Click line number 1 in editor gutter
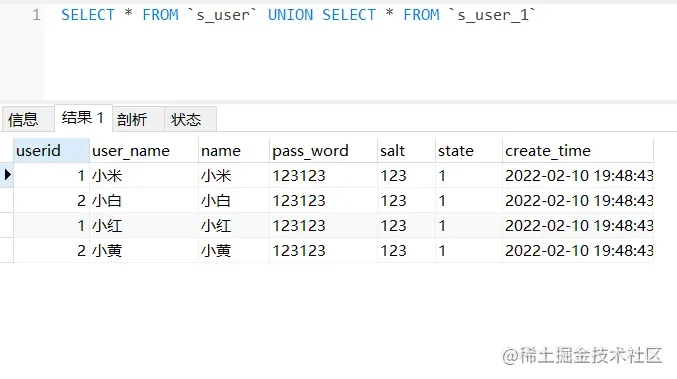 (x=36, y=15)
